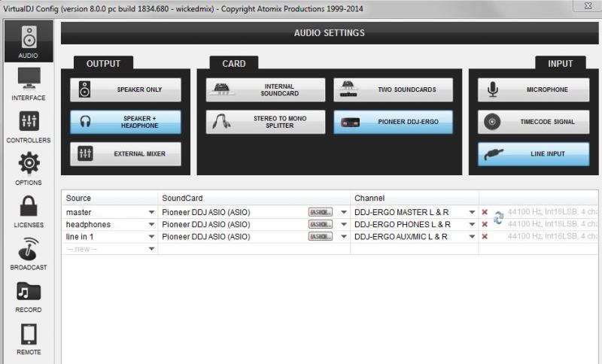
Task: Switch to the OUTPUT tab
Action: coord(103,63)
